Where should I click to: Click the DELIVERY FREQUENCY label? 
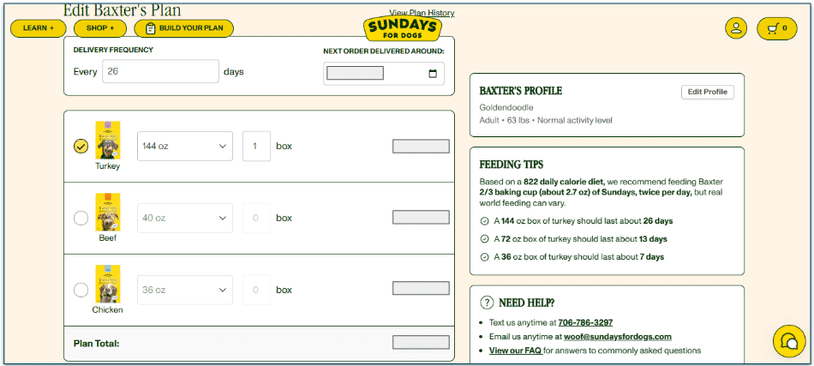coord(113,50)
